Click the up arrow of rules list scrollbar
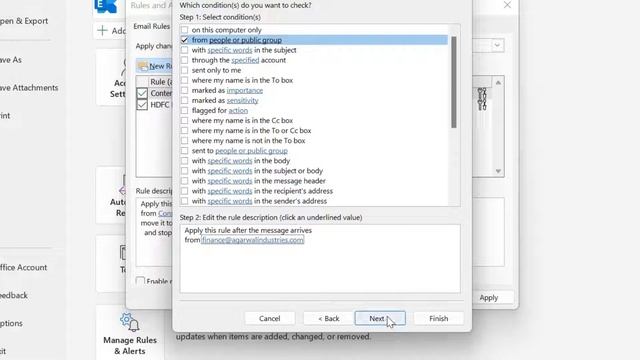The height and width of the screenshot is (360, 640). [x=498, y=82]
